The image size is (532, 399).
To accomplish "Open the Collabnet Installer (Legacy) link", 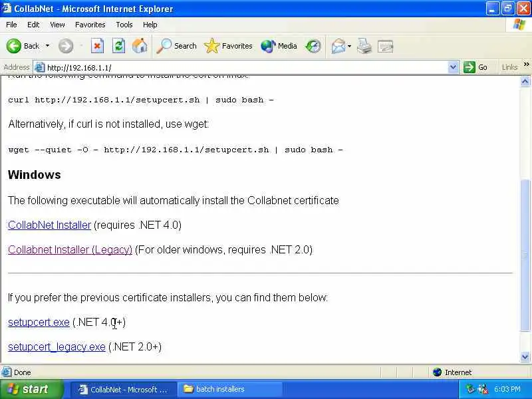I will (x=70, y=250).
